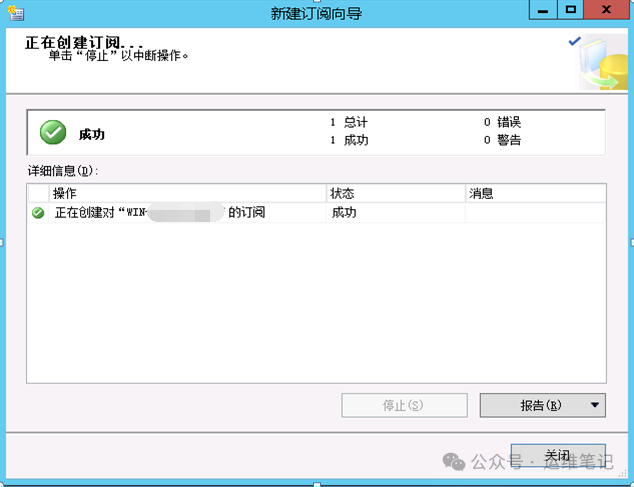Maximize the 新建订阅向导 window
This screenshot has height=487, width=634.
pos(571,10)
